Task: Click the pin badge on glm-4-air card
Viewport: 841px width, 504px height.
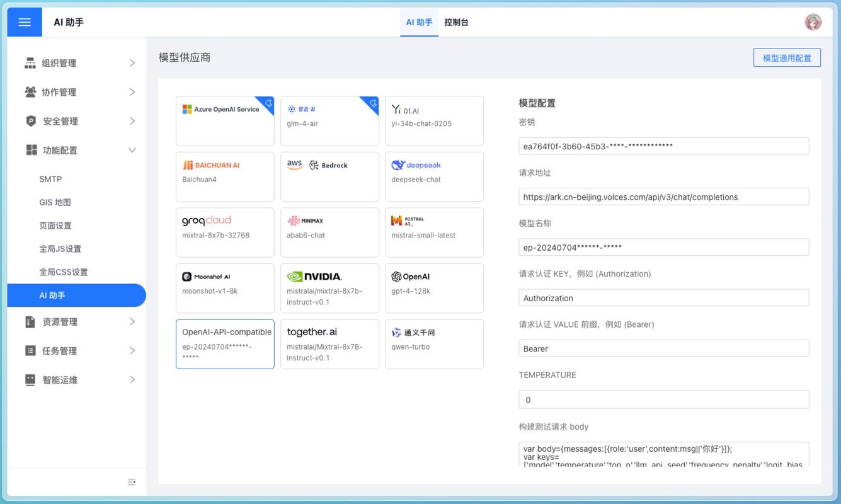Action: click(372, 103)
